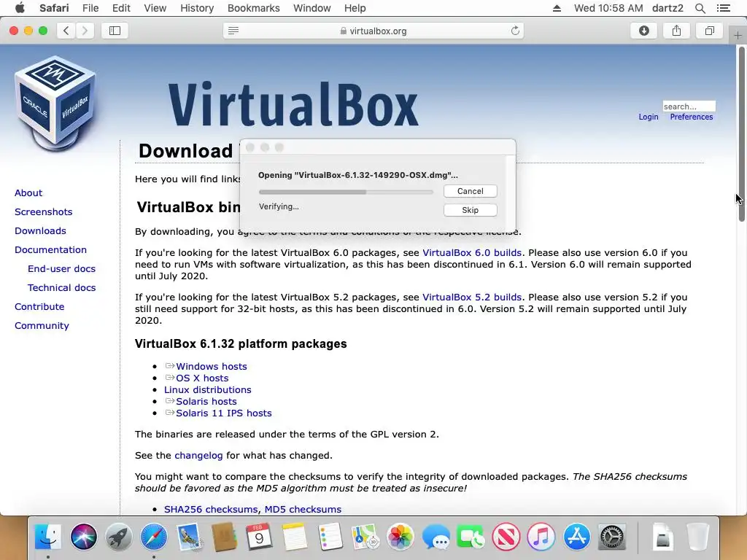Open the Edit menu
This screenshot has width=747, height=560.
tap(121, 8)
